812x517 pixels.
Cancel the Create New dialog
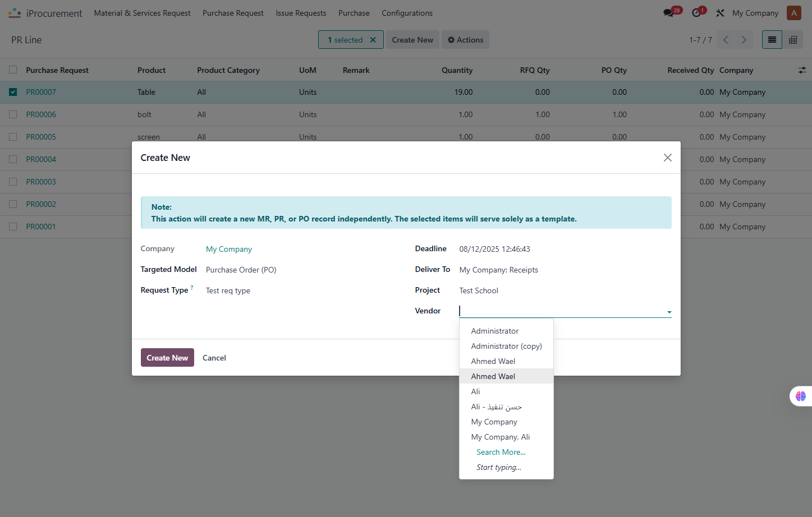click(214, 358)
